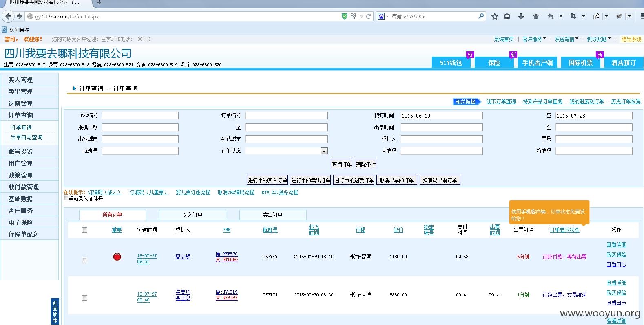
Task: Expand the 积分奖励 menu
Action: tap(599, 39)
